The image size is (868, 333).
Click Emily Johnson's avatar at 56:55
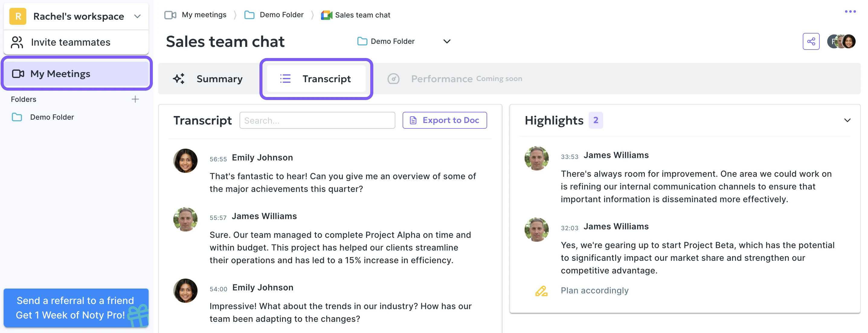(x=185, y=161)
